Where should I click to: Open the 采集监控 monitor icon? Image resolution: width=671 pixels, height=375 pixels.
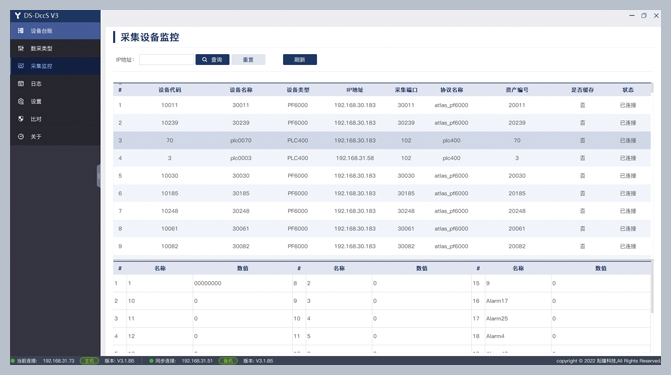pos(21,66)
